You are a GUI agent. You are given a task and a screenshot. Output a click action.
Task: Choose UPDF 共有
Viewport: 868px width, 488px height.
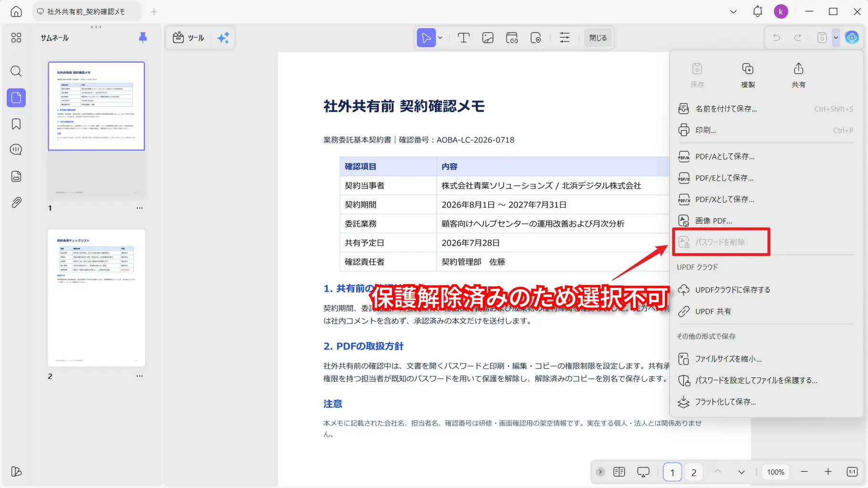point(766,311)
